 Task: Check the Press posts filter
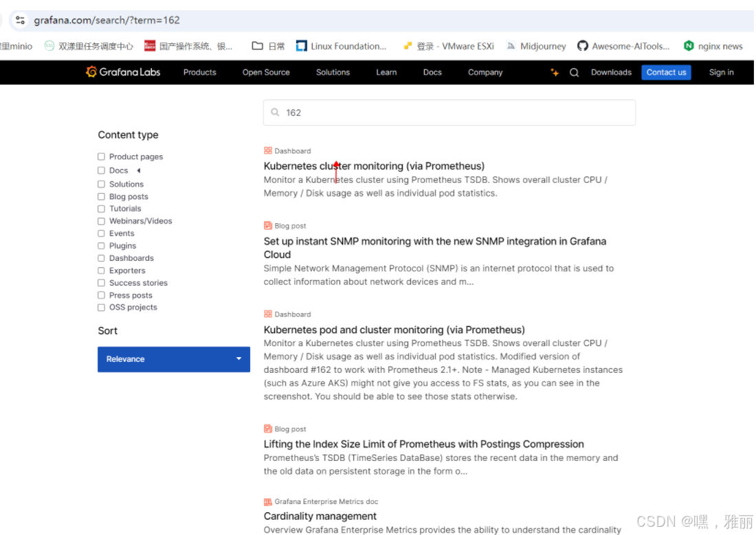click(101, 295)
